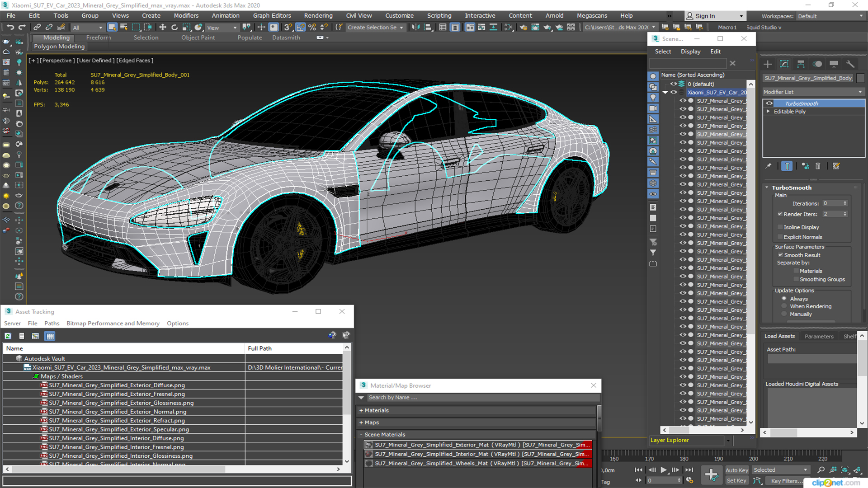Image resolution: width=868 pixels, height=488 pixels.
Task: Open the Utilities wrench tab
Action: pyautogui.click(x=850, y=64)
